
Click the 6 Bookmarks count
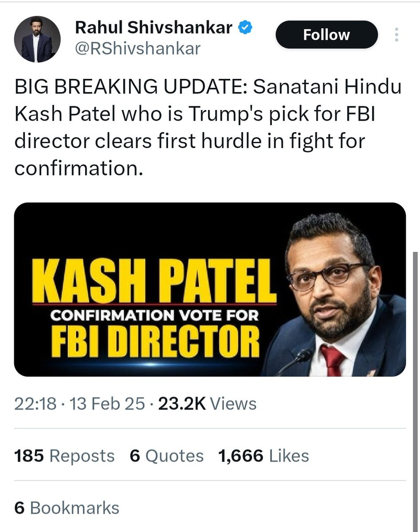(x=67, y=508)
